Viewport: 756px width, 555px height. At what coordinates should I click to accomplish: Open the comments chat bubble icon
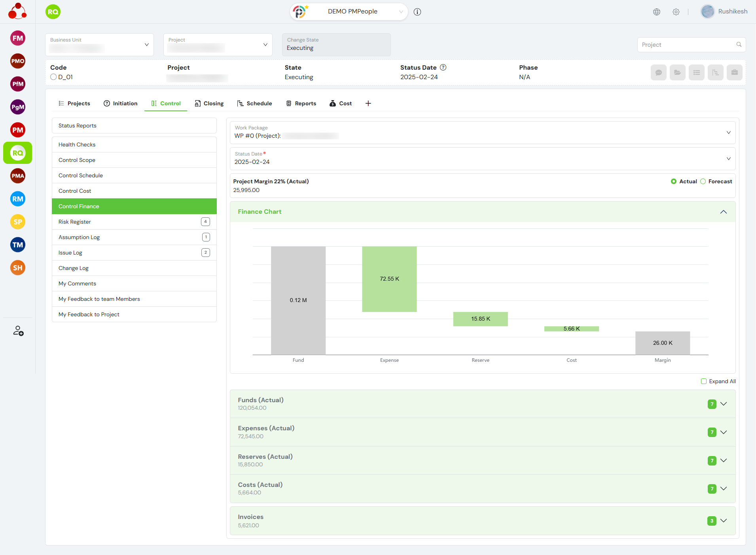(658, 72)
